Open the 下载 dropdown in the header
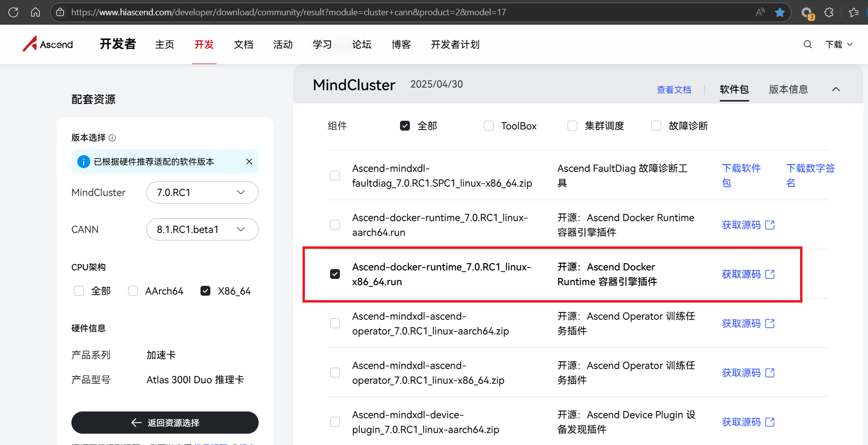 pos(839,44)
